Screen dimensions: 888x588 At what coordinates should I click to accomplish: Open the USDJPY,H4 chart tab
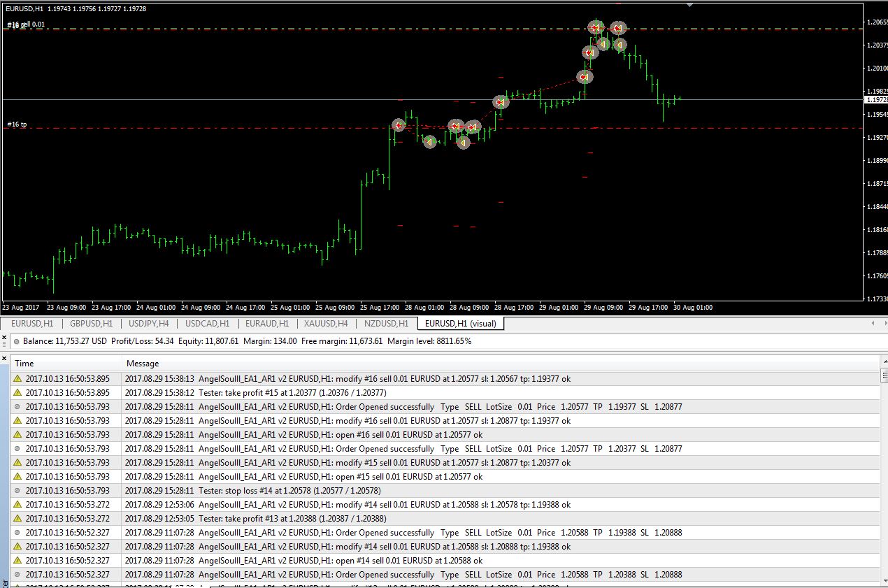click(x=149, y=324)
